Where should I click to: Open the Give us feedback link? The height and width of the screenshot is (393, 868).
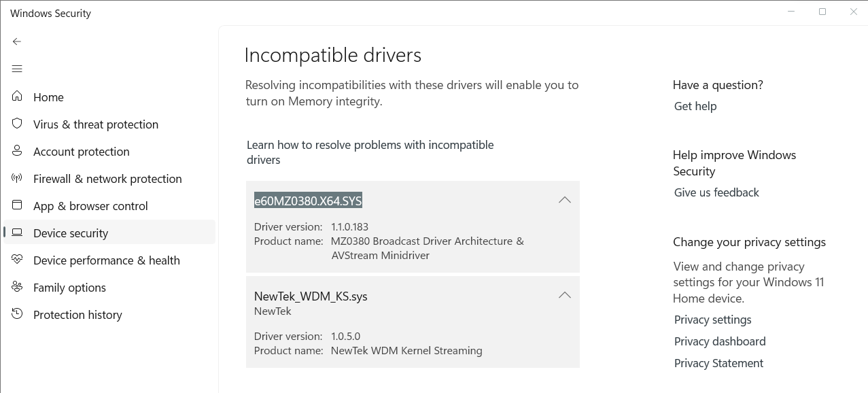716,192
